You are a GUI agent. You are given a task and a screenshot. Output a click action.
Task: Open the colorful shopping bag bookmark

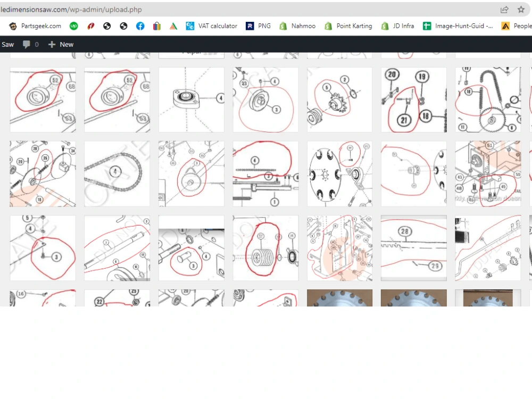click(x=157, y=26)
